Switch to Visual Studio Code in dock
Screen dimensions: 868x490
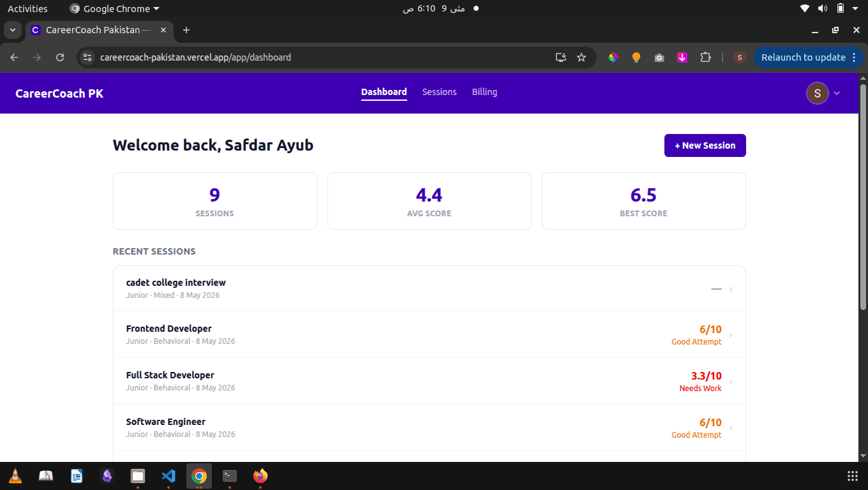point(168,476)
